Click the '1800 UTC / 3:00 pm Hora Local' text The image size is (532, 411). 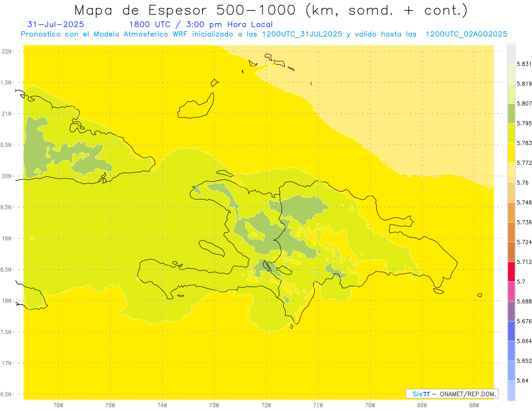pyautogui.click(x=201, y=25)
